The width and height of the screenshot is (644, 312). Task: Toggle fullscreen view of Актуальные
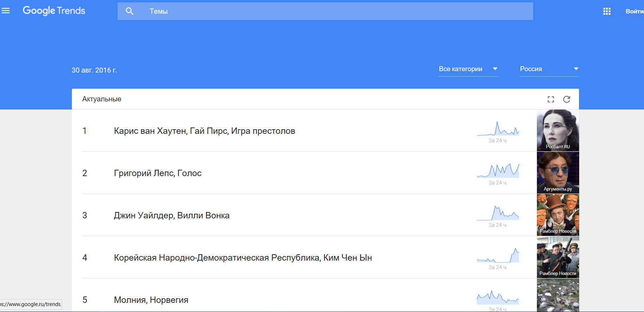pyautogui.click(x=551, y=99)
